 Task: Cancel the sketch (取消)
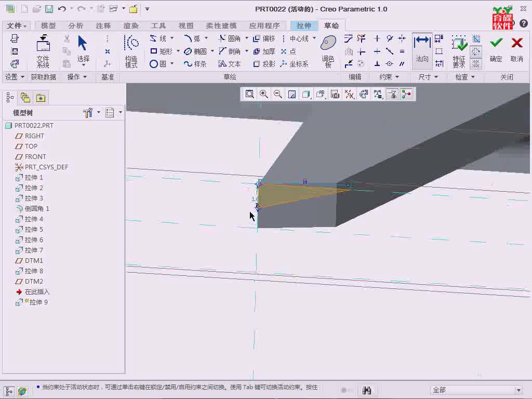[x=517, y=49]
